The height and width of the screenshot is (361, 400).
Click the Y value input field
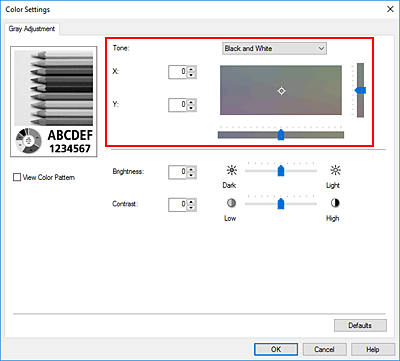pyautogui.click(x=177, y=105)
